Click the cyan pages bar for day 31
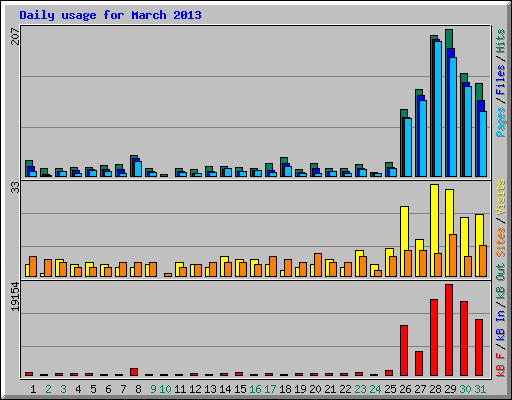This screenshot has width=512, height=400. 483,144
